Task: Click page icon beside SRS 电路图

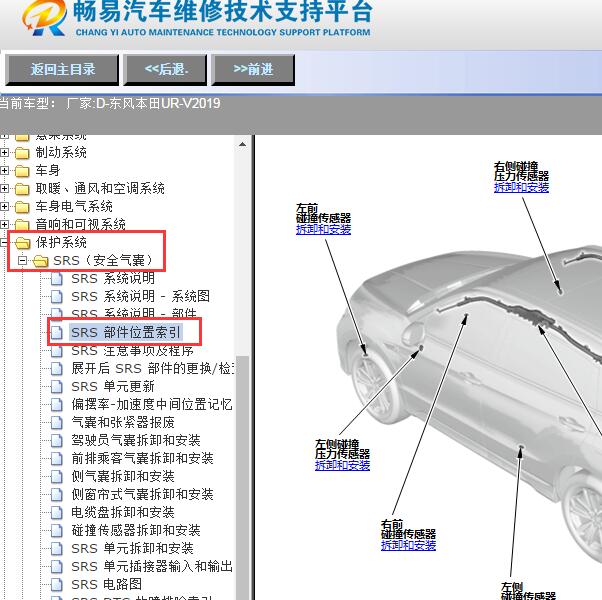Action: click(57, 585)
